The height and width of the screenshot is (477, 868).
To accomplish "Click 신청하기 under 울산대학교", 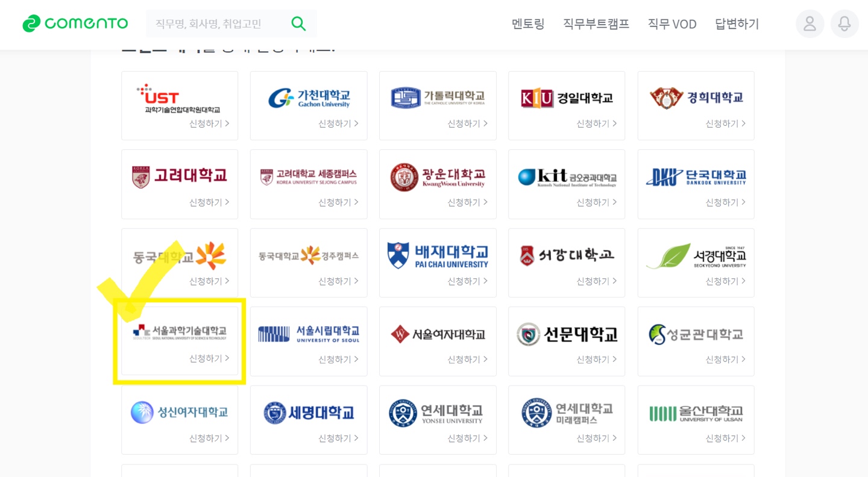I will point(726,438).
